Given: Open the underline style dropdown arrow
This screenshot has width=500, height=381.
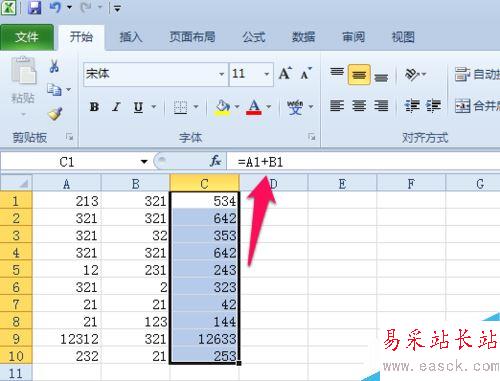Looking at the screenshot, I should pos(154,107).
